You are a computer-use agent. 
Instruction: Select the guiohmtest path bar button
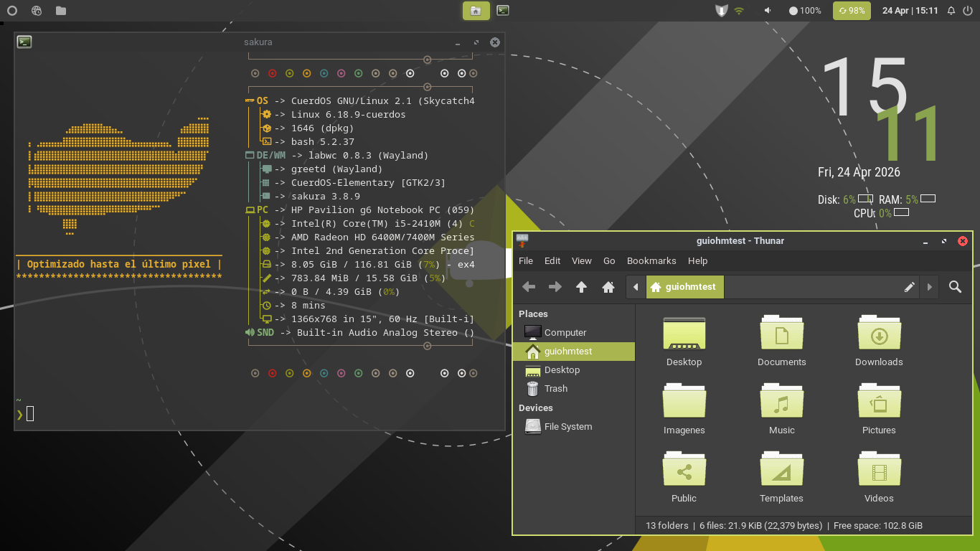[685, 287]
